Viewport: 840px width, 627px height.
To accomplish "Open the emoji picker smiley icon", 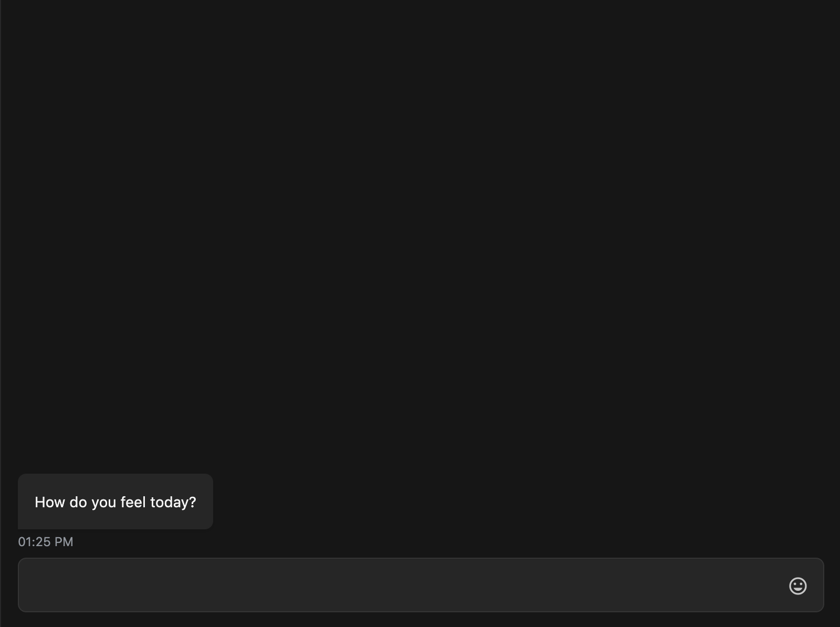I will (797, 586).
